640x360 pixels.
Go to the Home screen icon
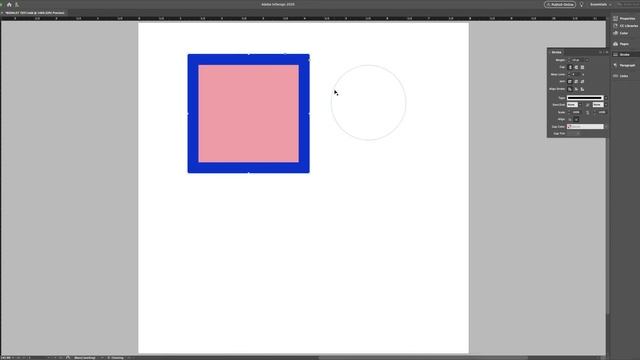[x=9, y=4]
